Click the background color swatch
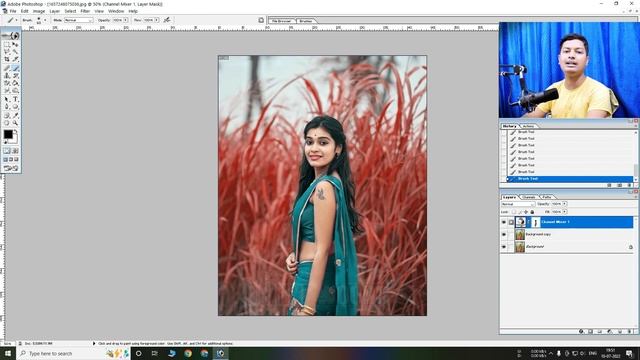The image size is (640, 360). (x=15, y=139)
